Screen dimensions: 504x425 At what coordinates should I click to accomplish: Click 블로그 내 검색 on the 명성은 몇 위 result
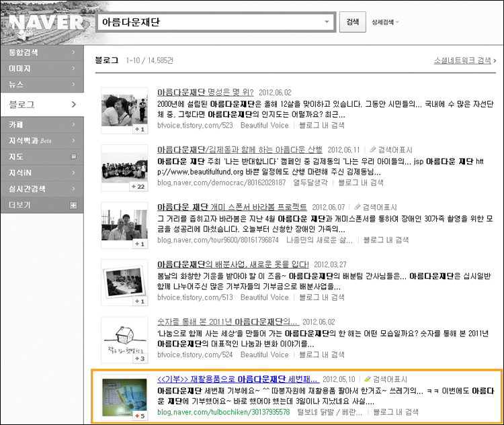pos(322,126)
